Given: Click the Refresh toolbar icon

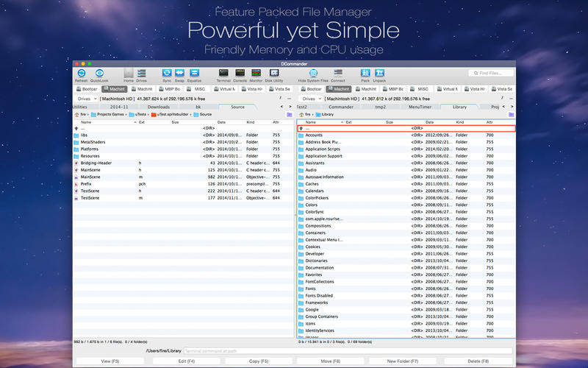Looking at the screenshot, I should click(81, 73).
